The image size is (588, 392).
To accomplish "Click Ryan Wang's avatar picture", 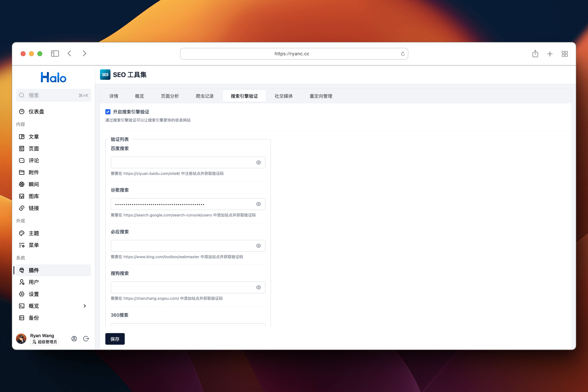I will pos(21,339).
